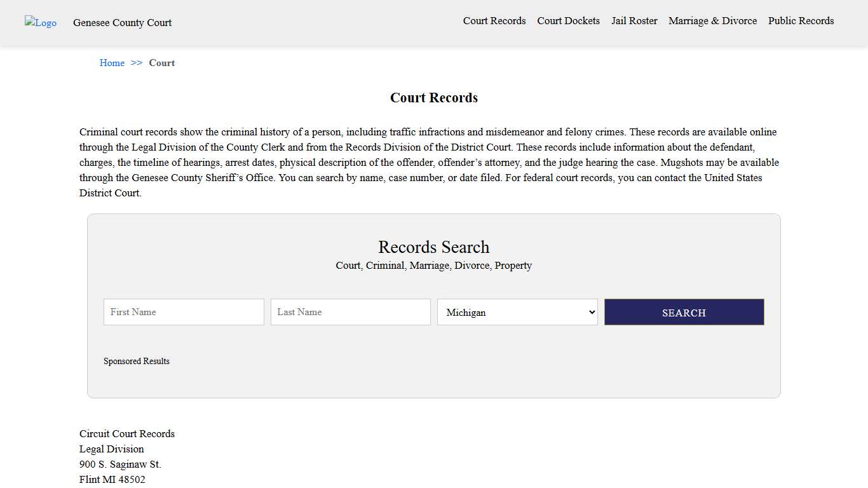Open the Public Records page
Screen dimensions: 868x488
coord(801,21)
